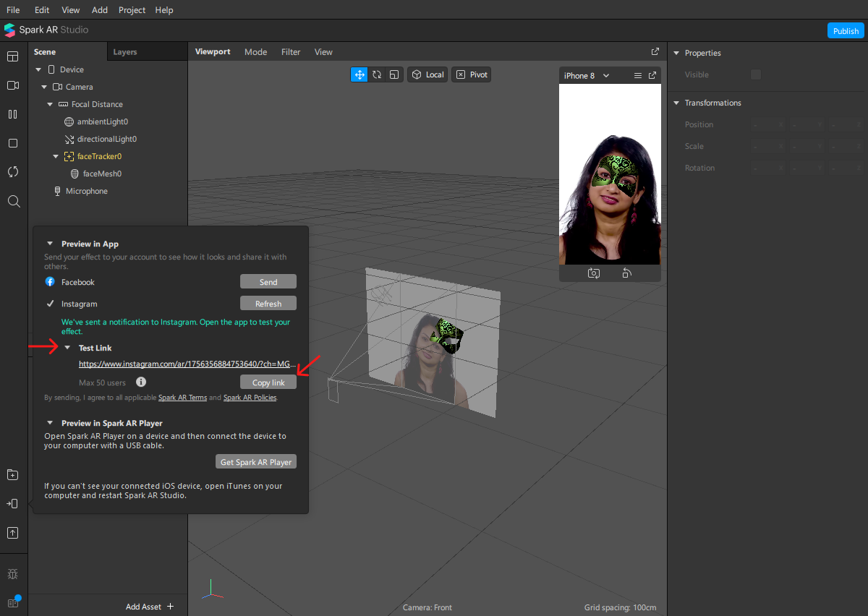This screenshot has height=616, width=868.
Task: Open the Spark AR Terms link
Action: pyautogui.click(x=182, y=398)
